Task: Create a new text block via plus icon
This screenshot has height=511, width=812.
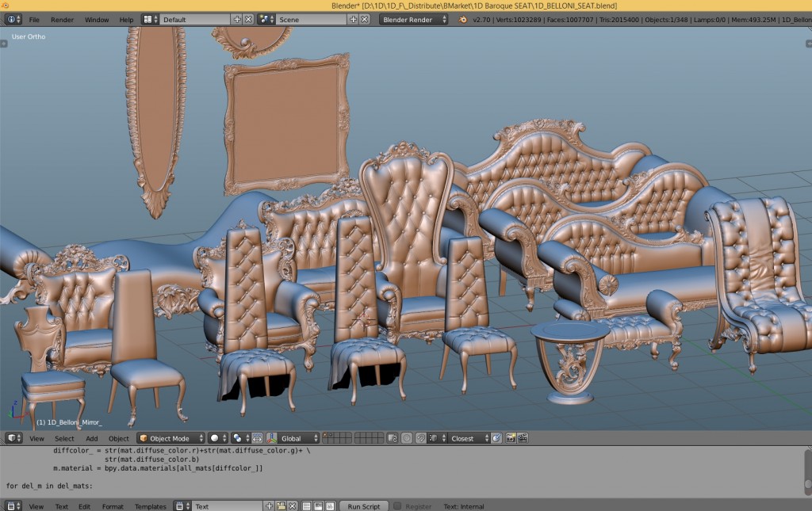Action: (269, 505)
